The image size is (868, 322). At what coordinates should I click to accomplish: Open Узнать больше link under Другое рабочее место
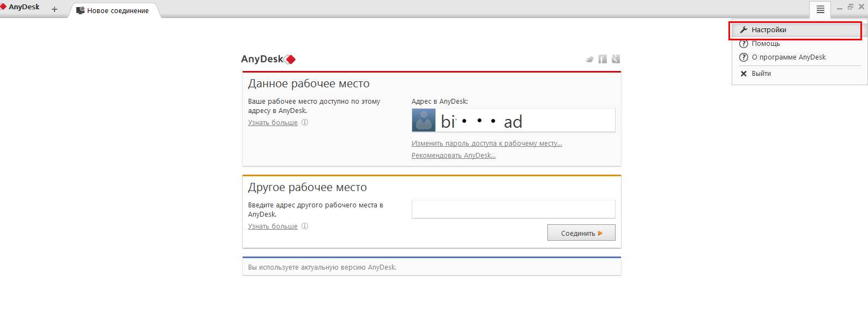click(x=273, y=226)
